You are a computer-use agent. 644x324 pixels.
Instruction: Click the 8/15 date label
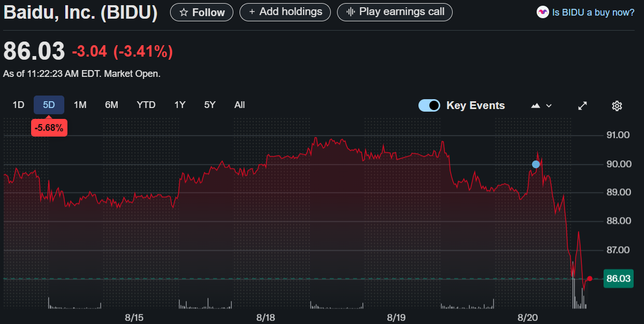click(134, 317)
